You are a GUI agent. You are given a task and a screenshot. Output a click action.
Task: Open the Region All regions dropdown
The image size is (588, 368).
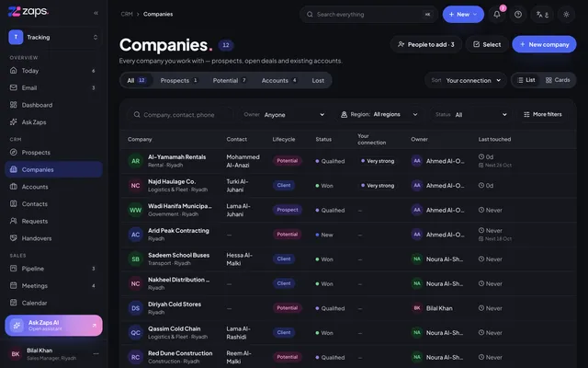pos(379,114)
